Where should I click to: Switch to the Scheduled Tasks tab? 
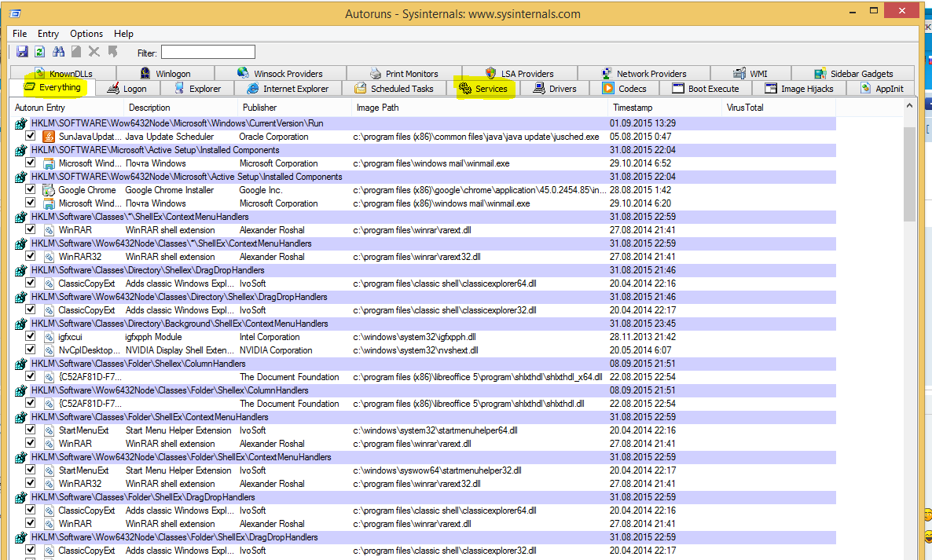pos(394,89)
